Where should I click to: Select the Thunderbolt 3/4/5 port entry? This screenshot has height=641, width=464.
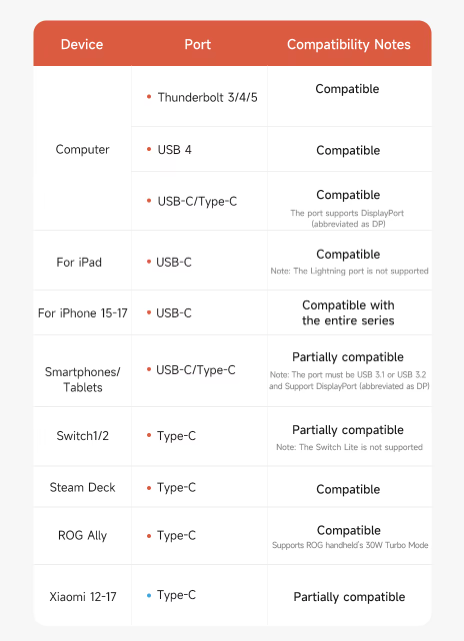[x=208, y=97]
